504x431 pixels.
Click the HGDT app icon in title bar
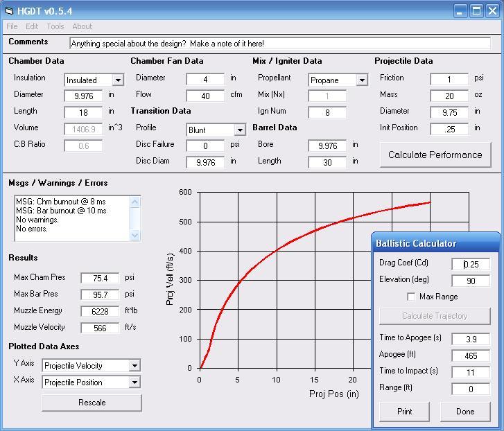[9, 11]
